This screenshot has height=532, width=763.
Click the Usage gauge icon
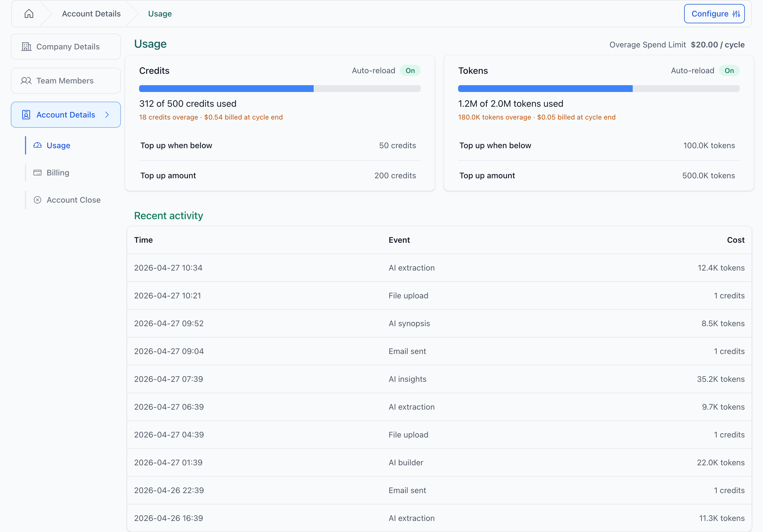tap(37, 145)
